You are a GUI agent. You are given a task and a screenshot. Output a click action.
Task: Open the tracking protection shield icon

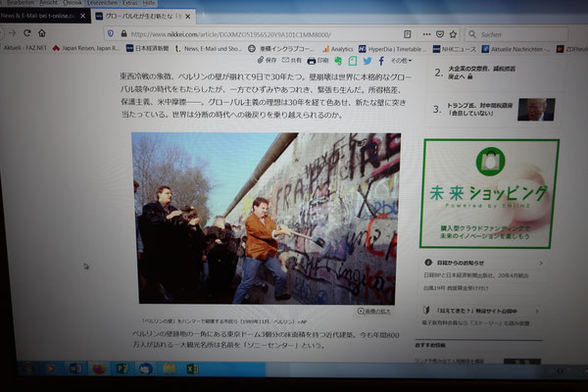pos(111,33)
